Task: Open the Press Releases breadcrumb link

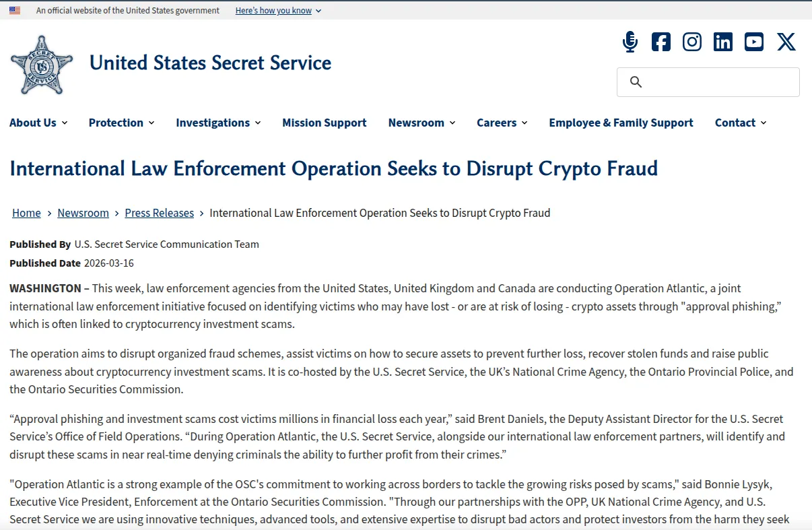Action: click(159, 213)
